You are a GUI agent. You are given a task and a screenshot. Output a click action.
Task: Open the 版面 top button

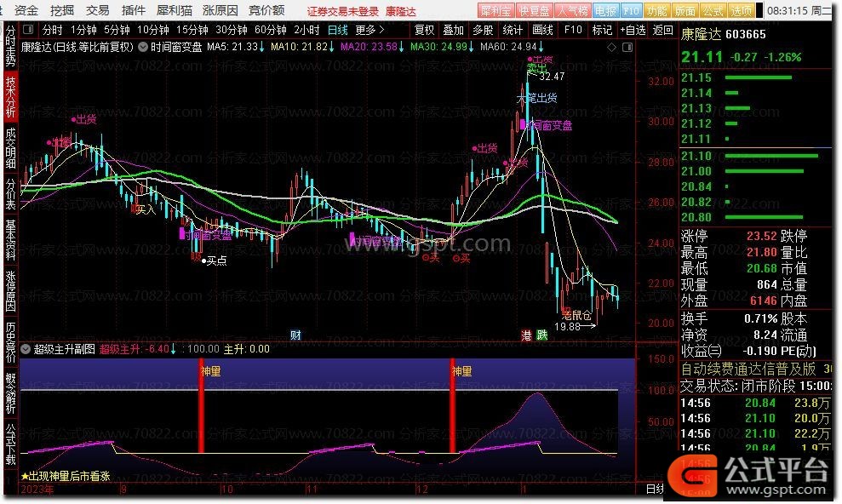[x=684, y=11]
